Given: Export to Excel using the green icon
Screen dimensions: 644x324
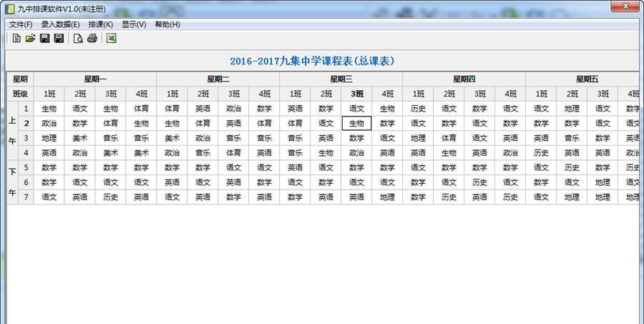Looking at the screenshot, I should [112, 39].
